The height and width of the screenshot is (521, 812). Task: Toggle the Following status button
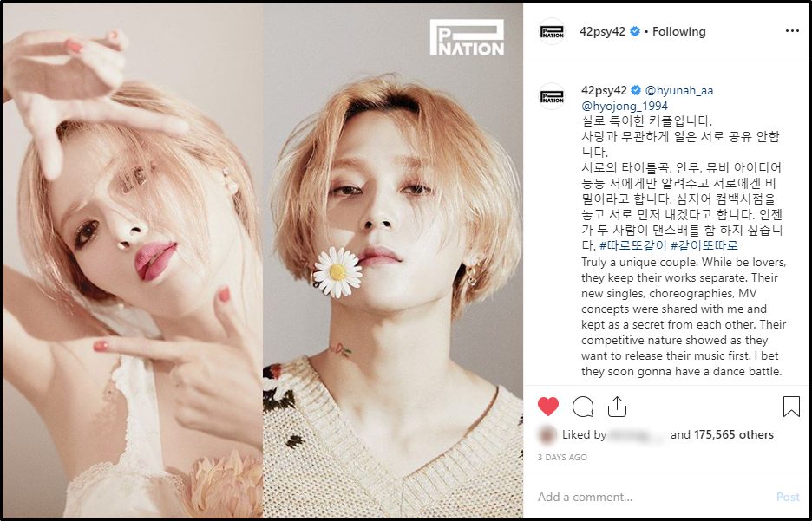(679, 31)
